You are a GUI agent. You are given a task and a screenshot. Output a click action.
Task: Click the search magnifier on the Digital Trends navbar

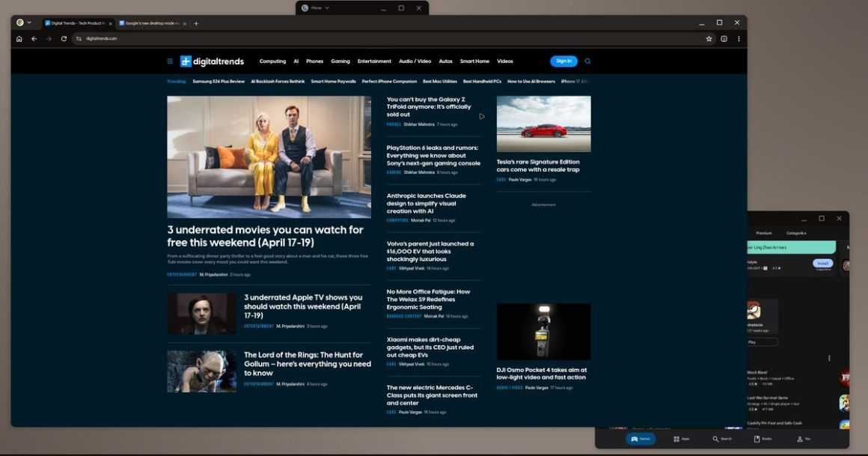click(x=587, y=61)
